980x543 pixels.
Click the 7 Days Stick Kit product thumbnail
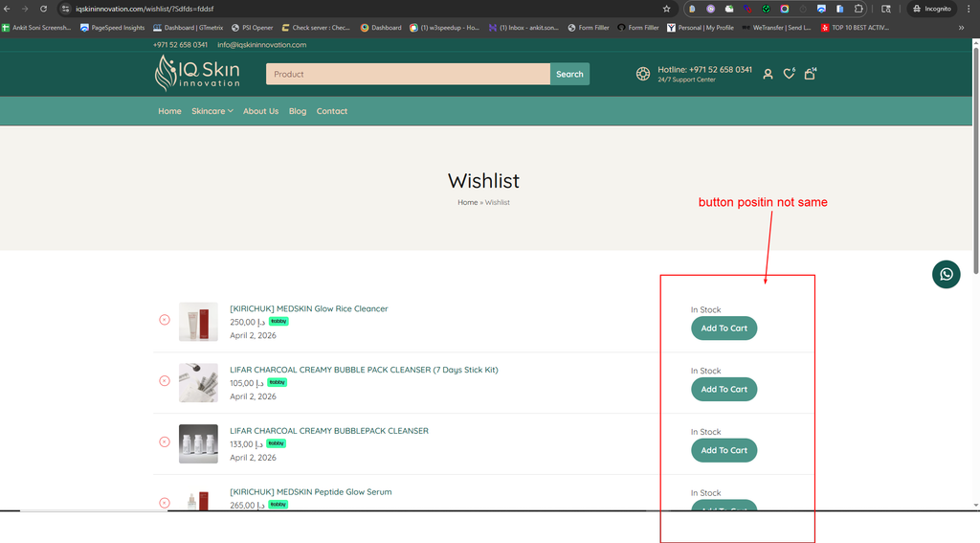(x=198, y=383)
